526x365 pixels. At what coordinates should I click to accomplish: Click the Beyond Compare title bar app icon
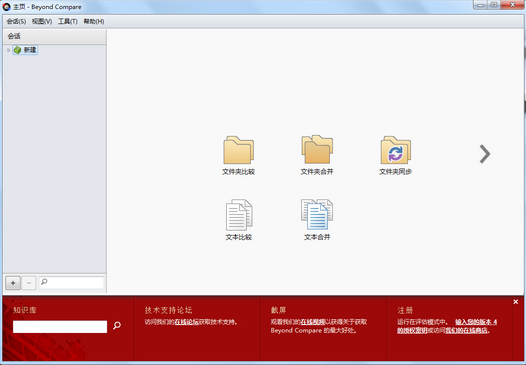coord(6,6)
